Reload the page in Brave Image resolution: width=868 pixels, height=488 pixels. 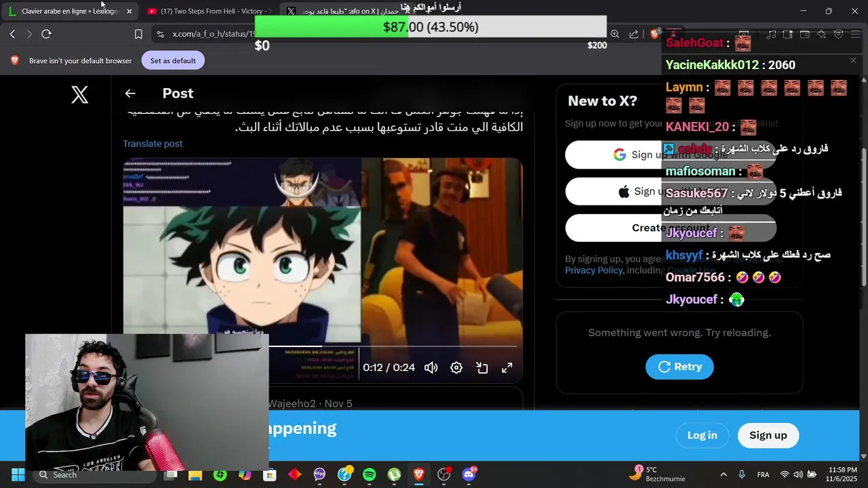[46, 34]
